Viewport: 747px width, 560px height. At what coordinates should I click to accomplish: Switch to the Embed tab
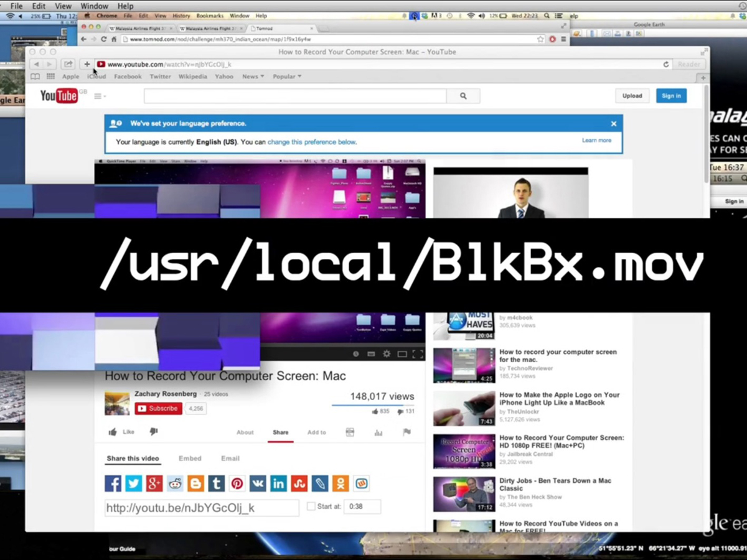(x=190, y=459)
